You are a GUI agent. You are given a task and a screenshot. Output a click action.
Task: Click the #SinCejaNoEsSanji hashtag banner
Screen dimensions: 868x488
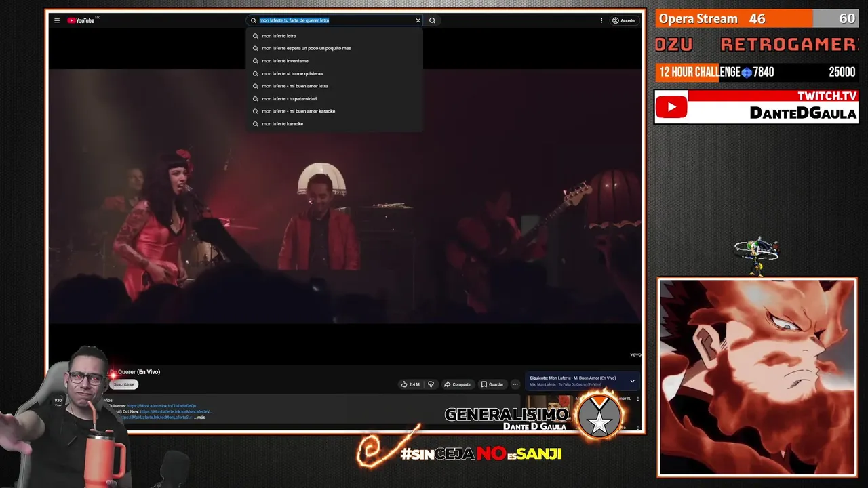point(481,453)
